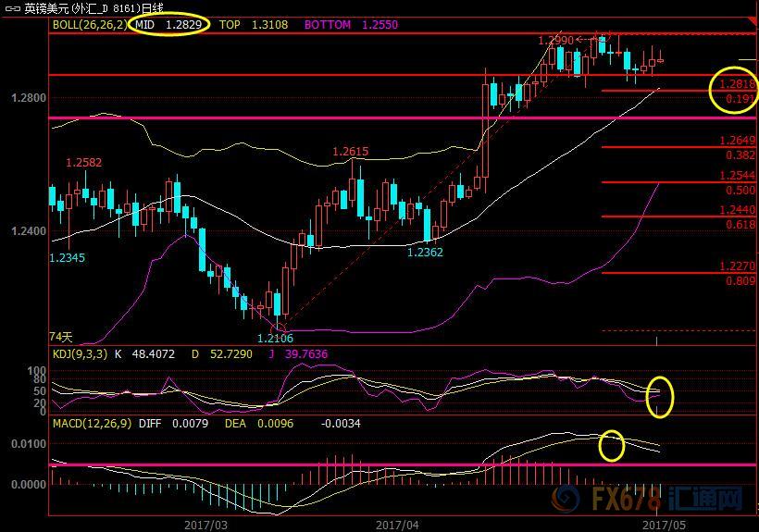This screenshot has width=759, height=532.
Task: Click the 1.2615 peak price label
Action: point(351,152)
